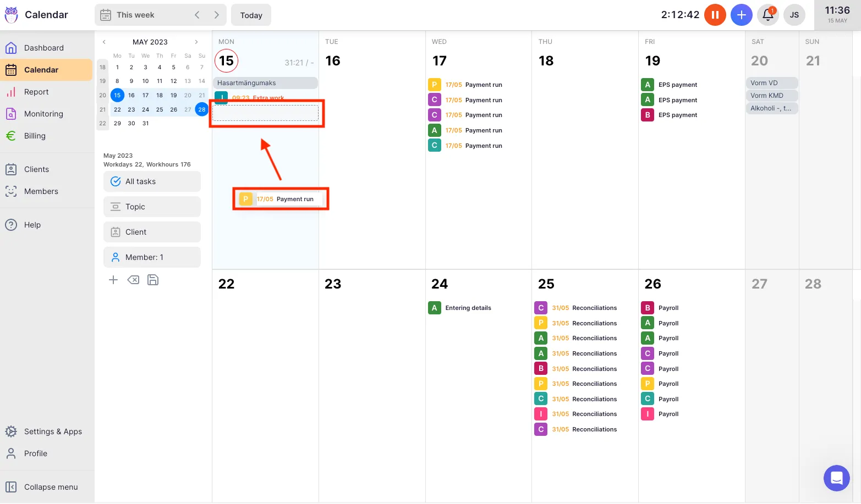Image resolution: width=861 pixels, height=504 pixels.
Task: Toggle the Member: 1 filter
Action: click(152, 257)
